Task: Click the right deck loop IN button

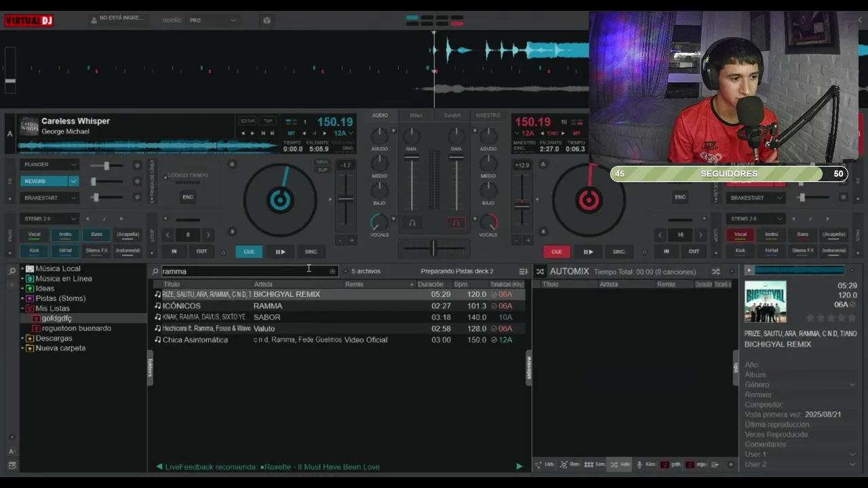Action: click(x=666, y=251)
